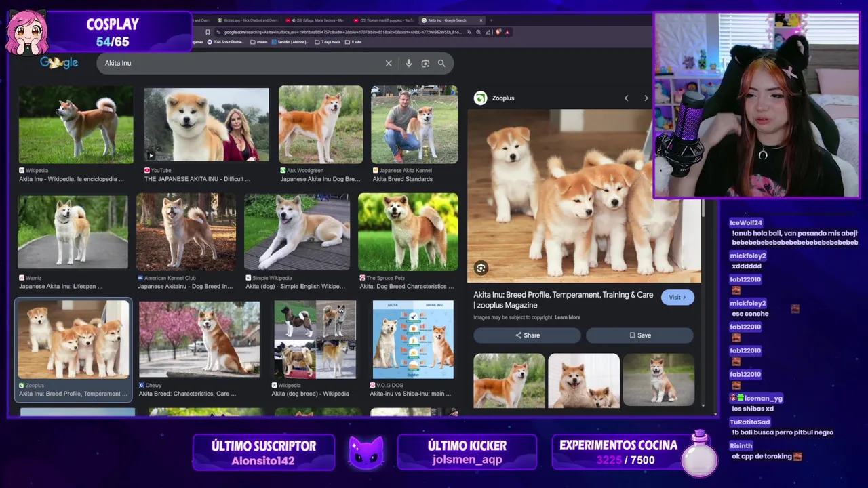Open related image of Akita on grass
This screenshot has width=868, height=488.
[x=509, y=381]
